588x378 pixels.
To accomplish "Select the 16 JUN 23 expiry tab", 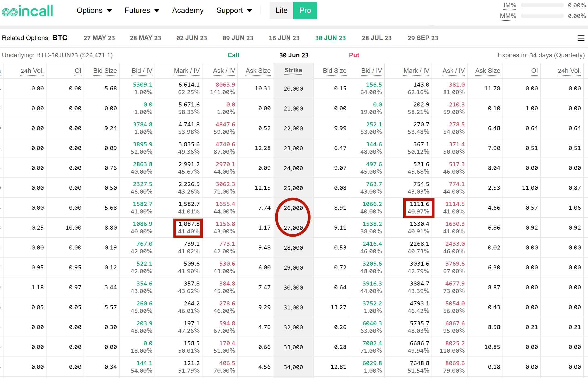I will [284, 38].
